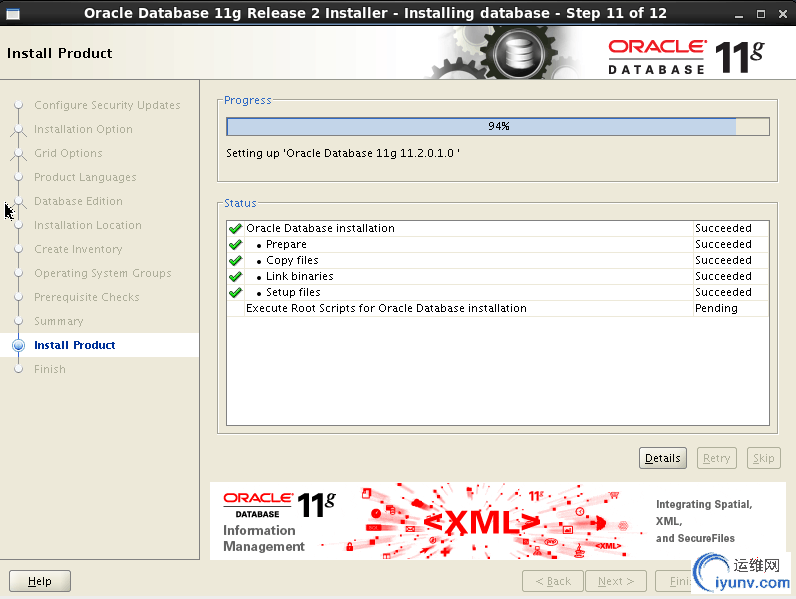Click the Finish step bullet

[19, 369]
